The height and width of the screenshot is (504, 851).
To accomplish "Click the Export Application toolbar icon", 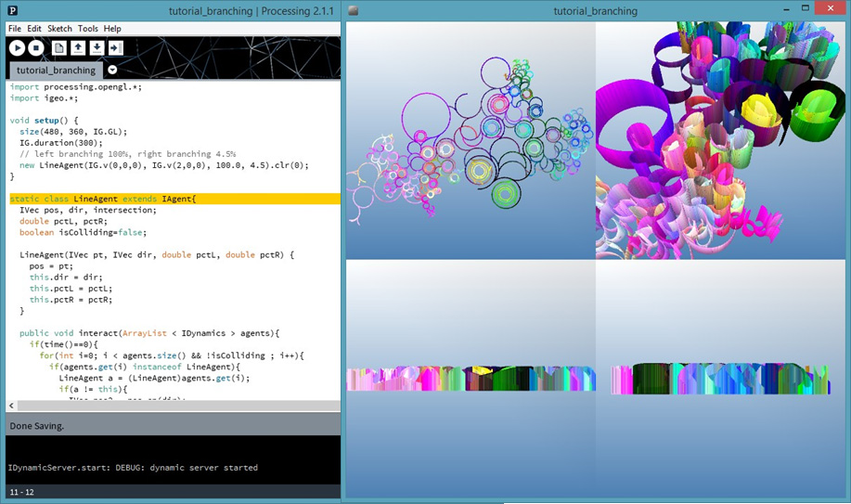I will coord(115,48).
